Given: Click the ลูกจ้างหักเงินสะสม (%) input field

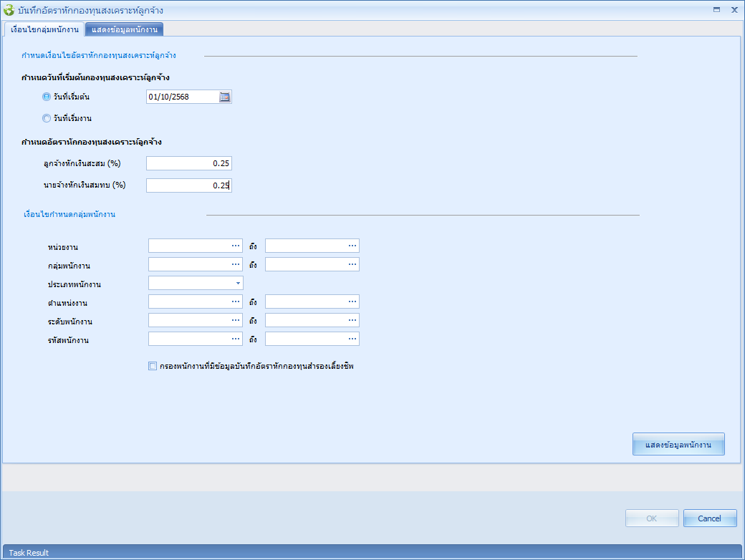Looking at the screenshot, I should coord(188,164).
